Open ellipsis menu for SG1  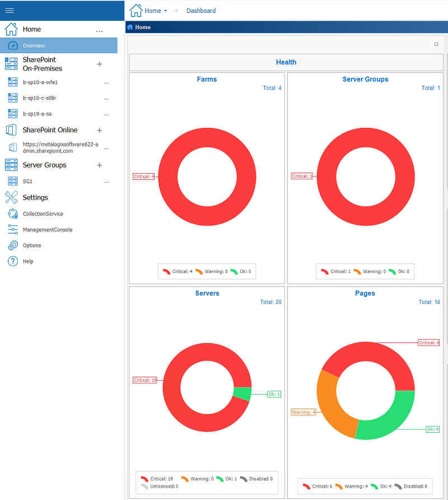point(106,182)
